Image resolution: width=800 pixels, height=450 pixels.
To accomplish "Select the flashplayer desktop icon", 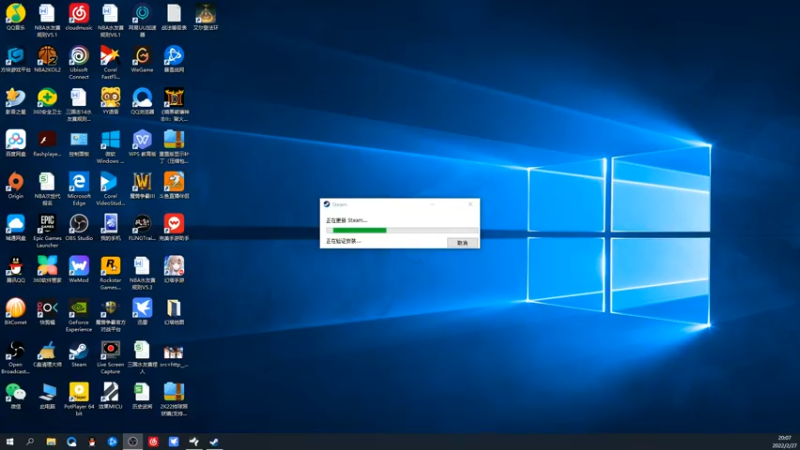I will click(x=47, y=143).
